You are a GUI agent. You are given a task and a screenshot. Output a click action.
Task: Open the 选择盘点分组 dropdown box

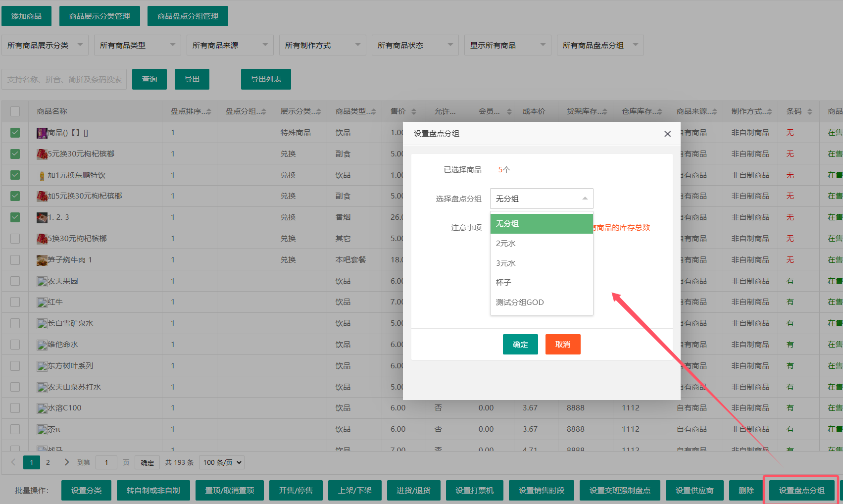(x=541, y=199)
